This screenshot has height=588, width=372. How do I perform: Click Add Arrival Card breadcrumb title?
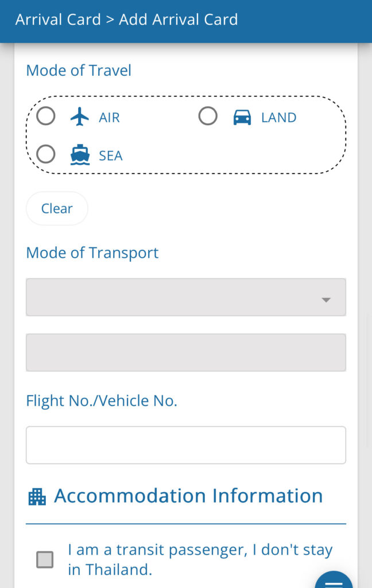(179, 20)
